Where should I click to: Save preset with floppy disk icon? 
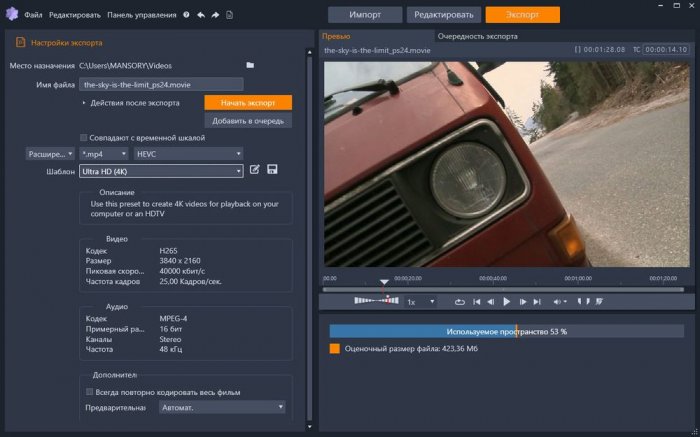(x=272, y=171)
